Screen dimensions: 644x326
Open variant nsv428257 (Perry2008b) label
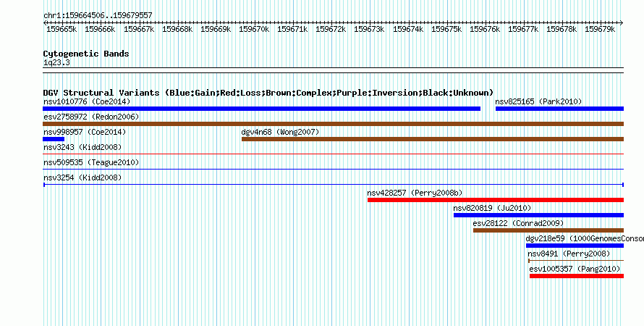(x=415, y=193)
